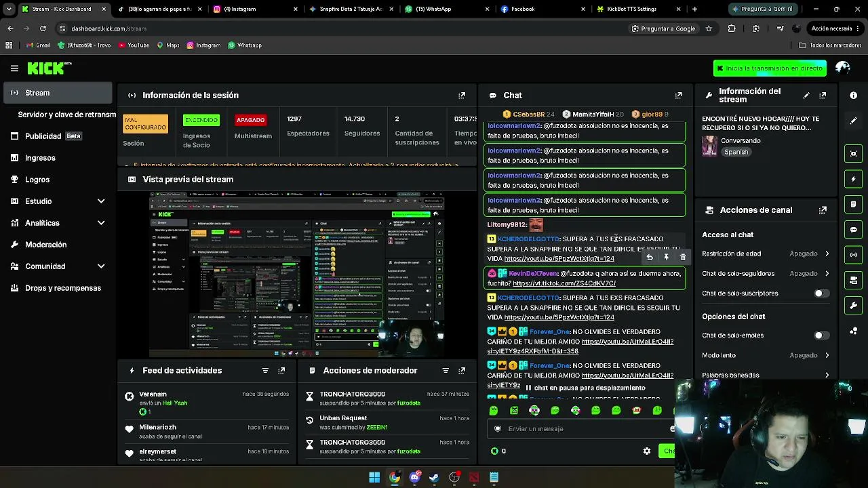
Task: Switch to the KickBot TTS Settings tab
Action: pos(639,9)
